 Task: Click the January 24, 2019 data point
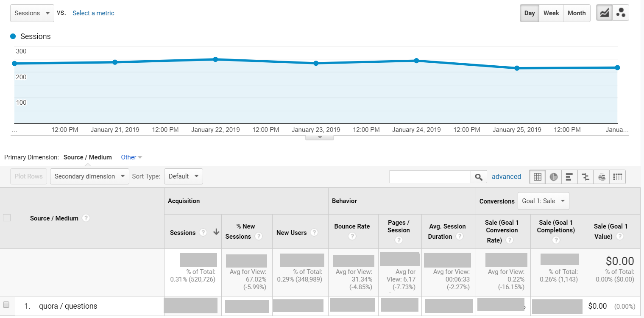416,61
